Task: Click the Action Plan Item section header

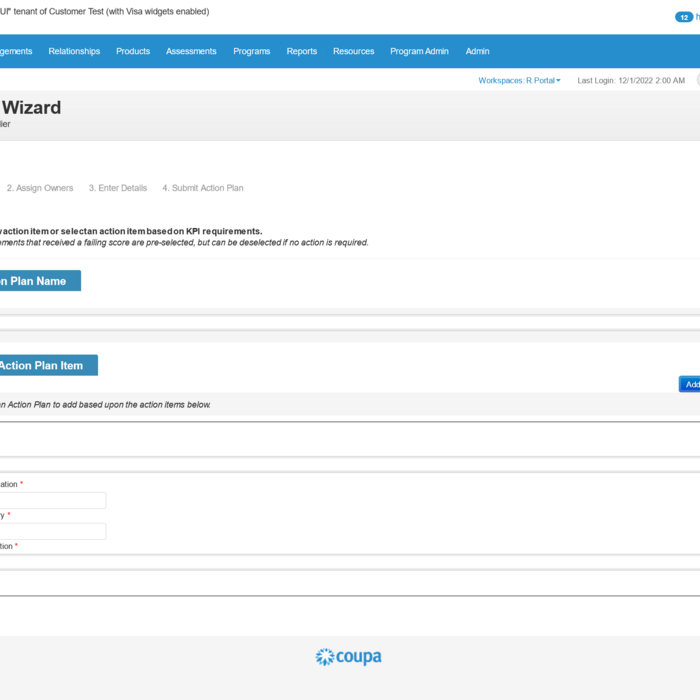Action: click(x=43, y=365)
